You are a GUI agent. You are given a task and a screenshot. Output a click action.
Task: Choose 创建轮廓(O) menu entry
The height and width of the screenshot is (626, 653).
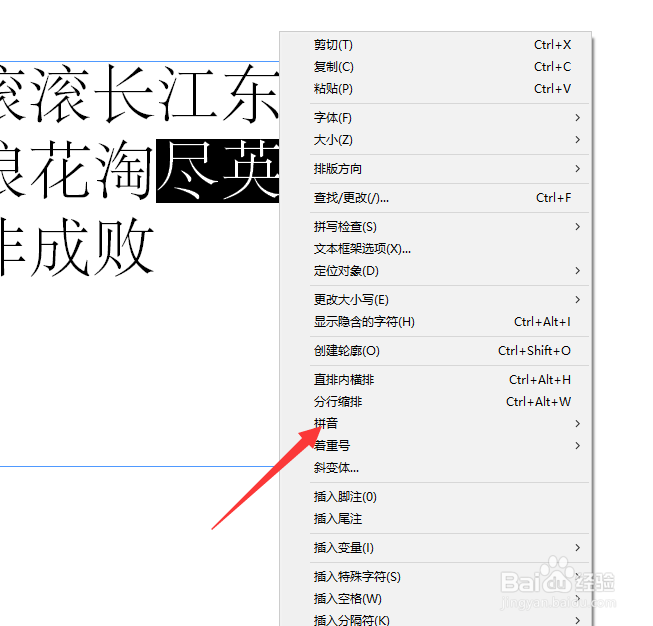coord(436,351)
